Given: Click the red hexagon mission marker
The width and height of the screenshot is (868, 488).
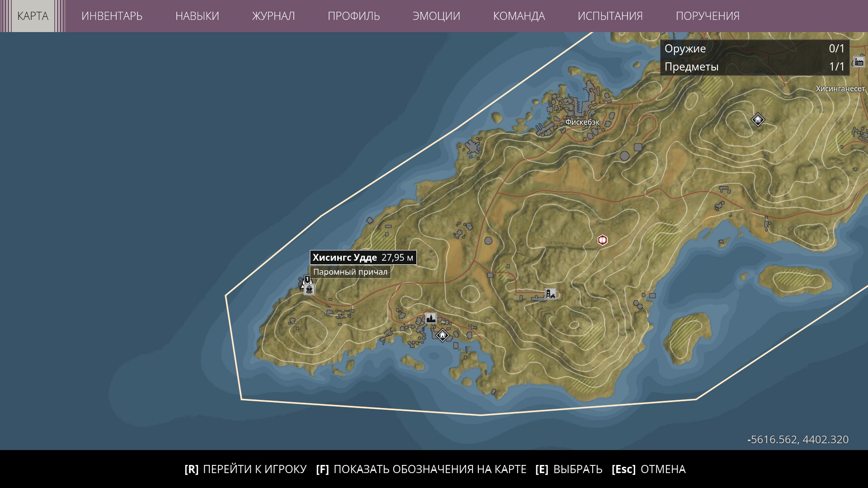Looking at the screenshot, I should click(x=602, y=240).
